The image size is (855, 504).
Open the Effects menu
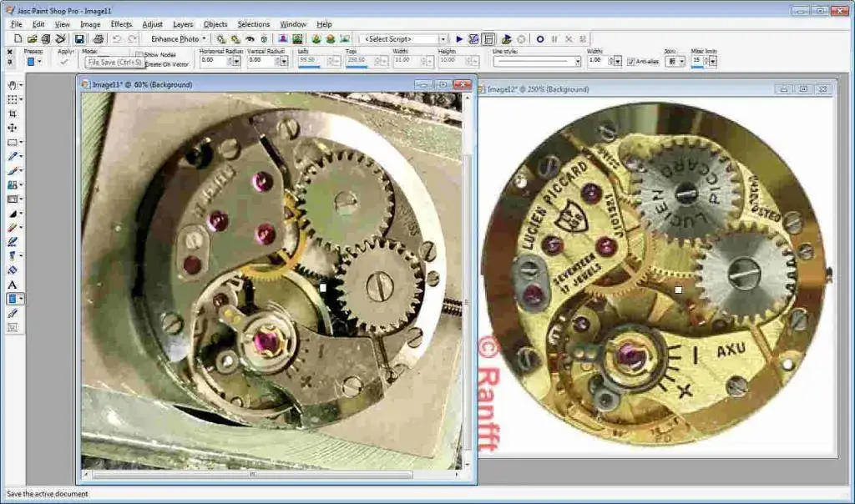pyautogui.click(x=121, y=24)
